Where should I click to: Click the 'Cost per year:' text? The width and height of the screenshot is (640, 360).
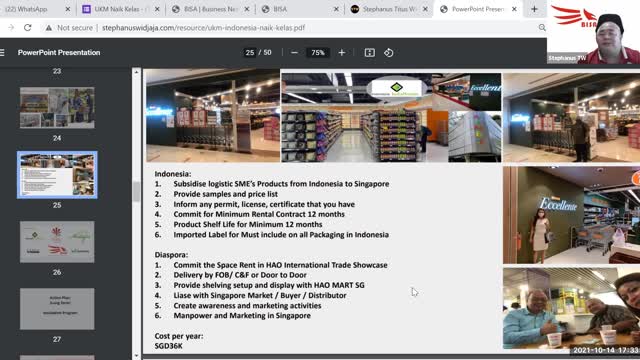pyautogui.click(x=179, y=336)
